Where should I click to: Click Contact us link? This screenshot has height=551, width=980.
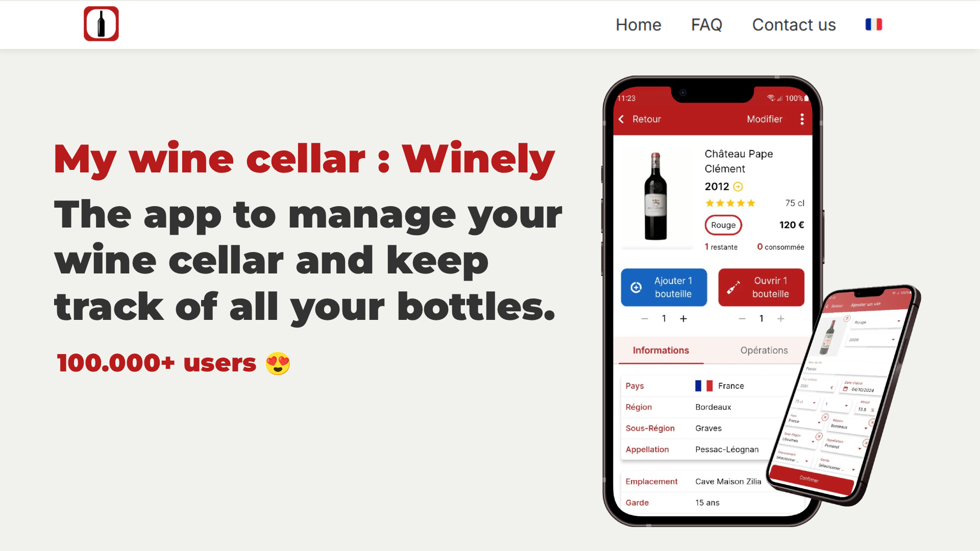(x=794, y=24)
